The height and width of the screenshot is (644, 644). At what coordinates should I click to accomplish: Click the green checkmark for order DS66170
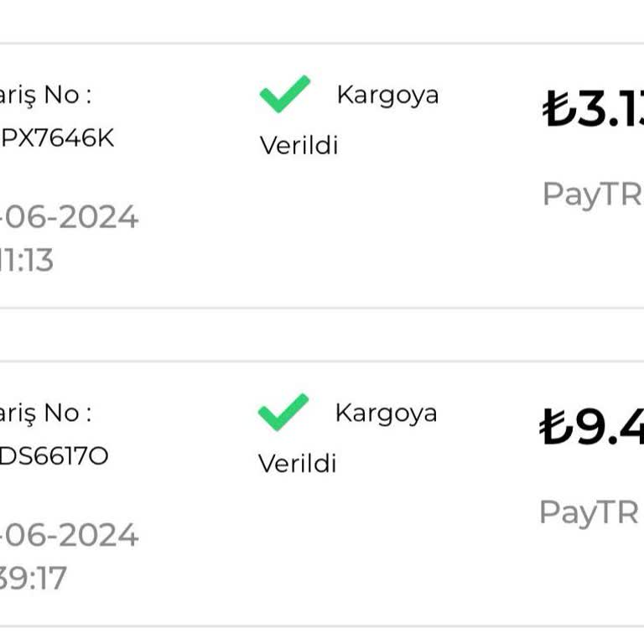click(283, 412)
